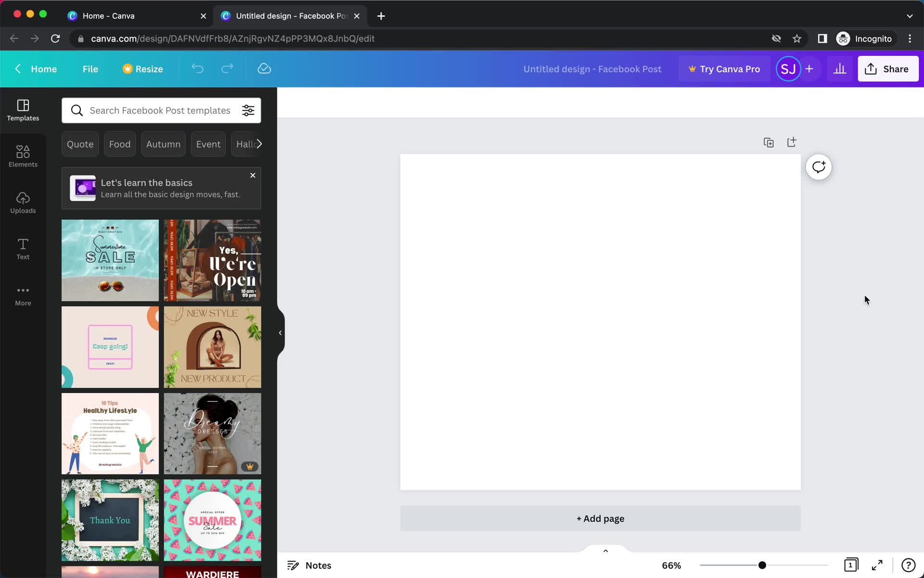Open the insights chart icon
The height and width of the screenshot is (578, 924).
click(840, 69)
